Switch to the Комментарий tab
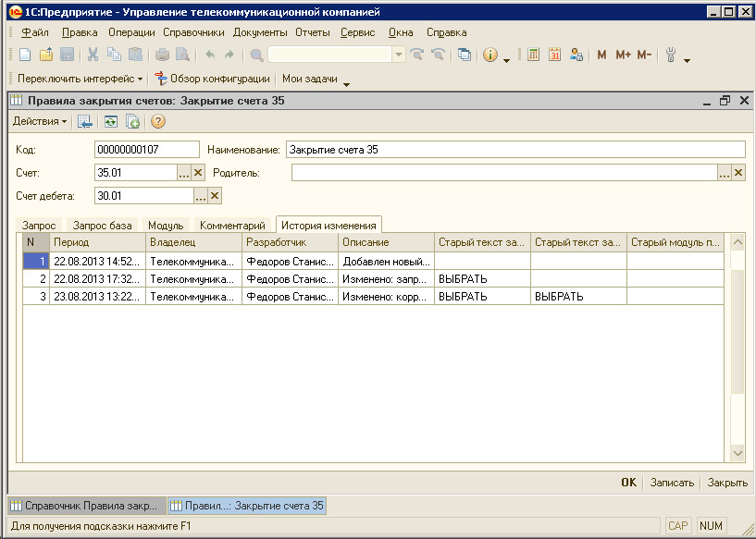This screenshot has height=539, width=756. pos(232,226)
